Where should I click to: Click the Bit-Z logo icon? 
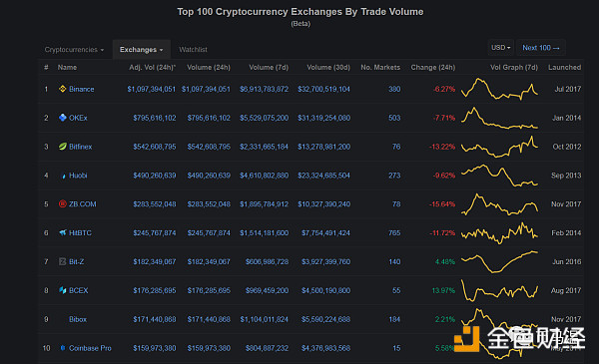[x=63, y=261]
